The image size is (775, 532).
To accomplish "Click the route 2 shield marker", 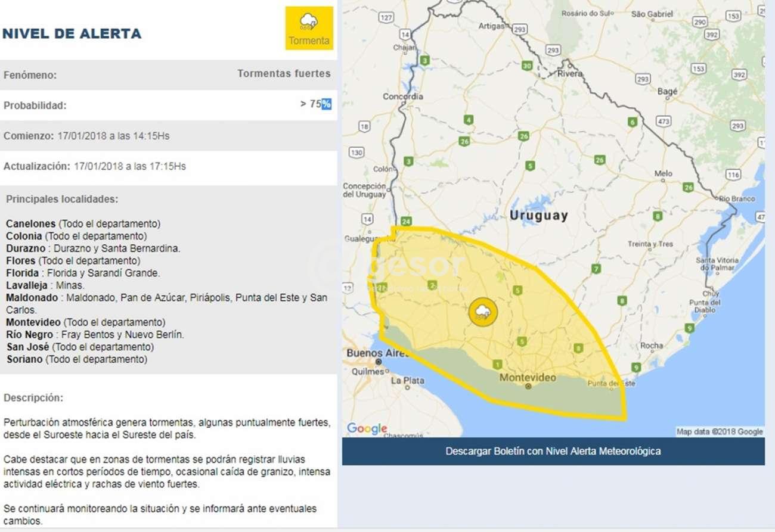I will [432, 285].
